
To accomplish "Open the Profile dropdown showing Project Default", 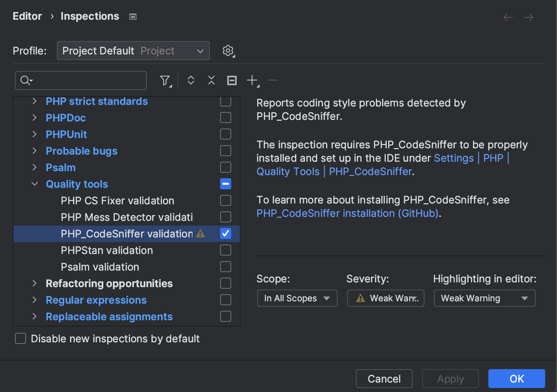I will click(x=133, y=51).
